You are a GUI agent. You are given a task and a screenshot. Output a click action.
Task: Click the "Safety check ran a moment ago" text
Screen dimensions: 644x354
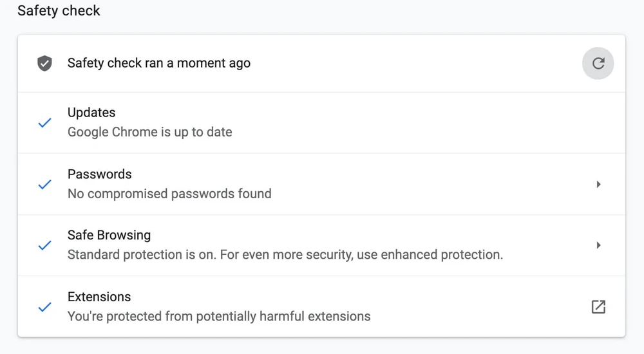pyautogui.click(x=158, y=63)
